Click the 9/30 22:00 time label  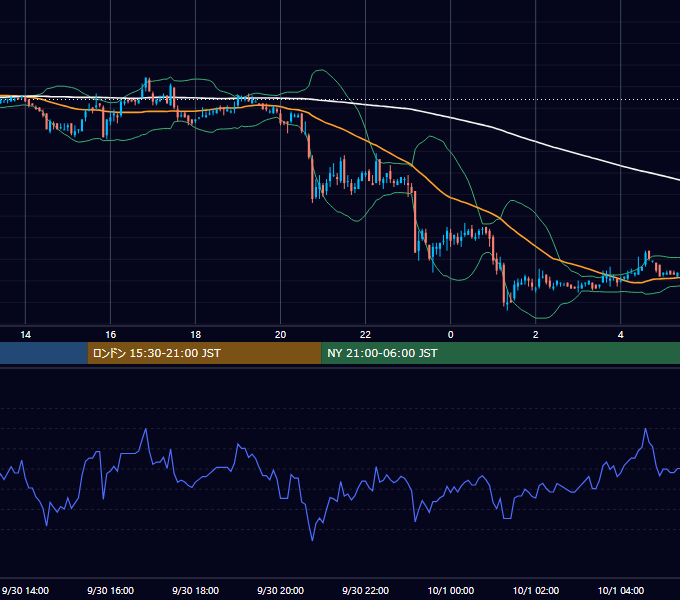pos(366,590)
